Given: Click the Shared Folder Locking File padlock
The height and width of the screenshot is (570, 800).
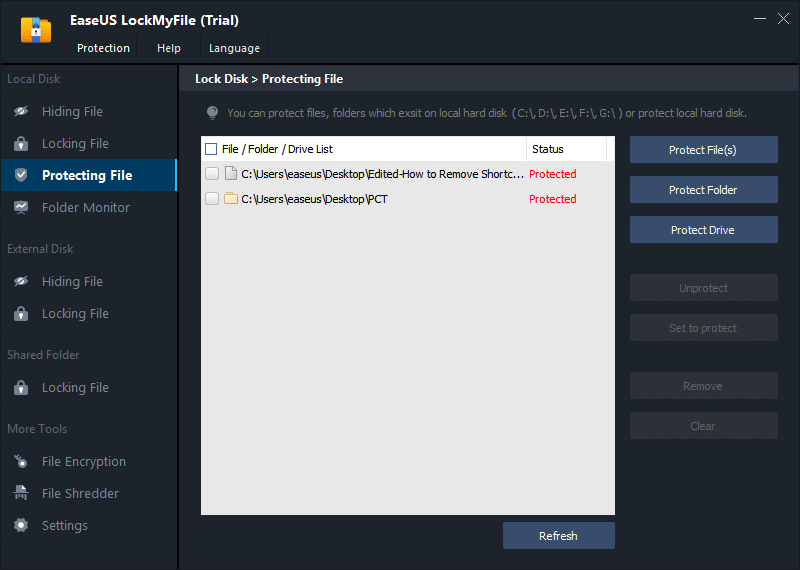Looking at the screenshot, I should (x=21, y=387).
